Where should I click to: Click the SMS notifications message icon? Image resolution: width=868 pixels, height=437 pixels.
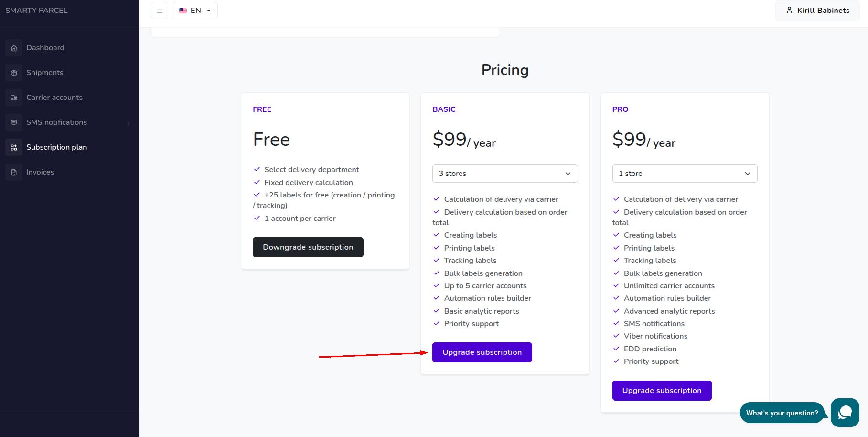click(14, 122)
